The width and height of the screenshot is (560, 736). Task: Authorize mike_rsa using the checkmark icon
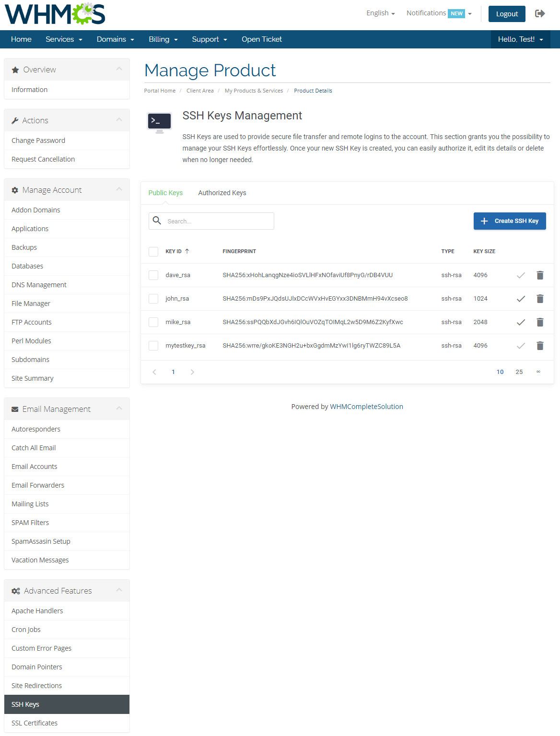click(521, 322)
